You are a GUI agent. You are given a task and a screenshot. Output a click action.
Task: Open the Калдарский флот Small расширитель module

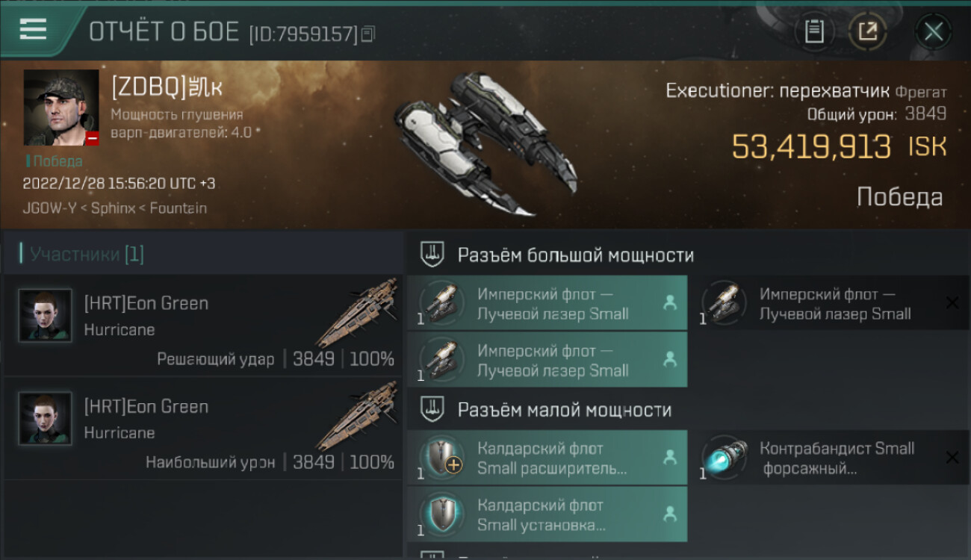(x=547, y=458)
